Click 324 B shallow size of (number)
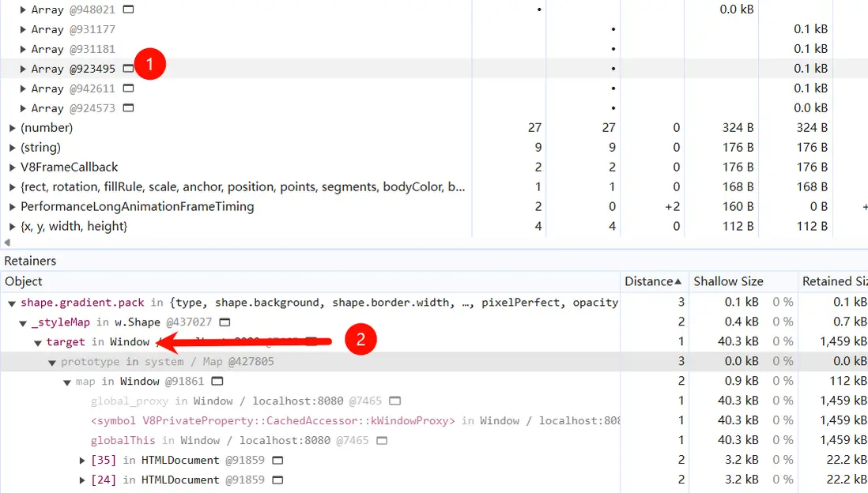Screen dimensions: 868x493 point(738,128)
